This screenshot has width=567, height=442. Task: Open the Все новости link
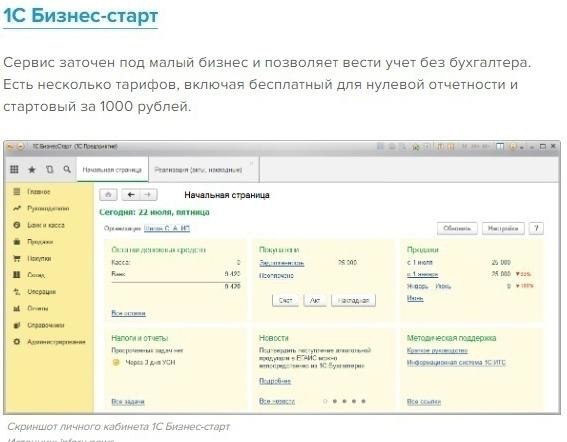pyautogui.click(x=277, y=401)
